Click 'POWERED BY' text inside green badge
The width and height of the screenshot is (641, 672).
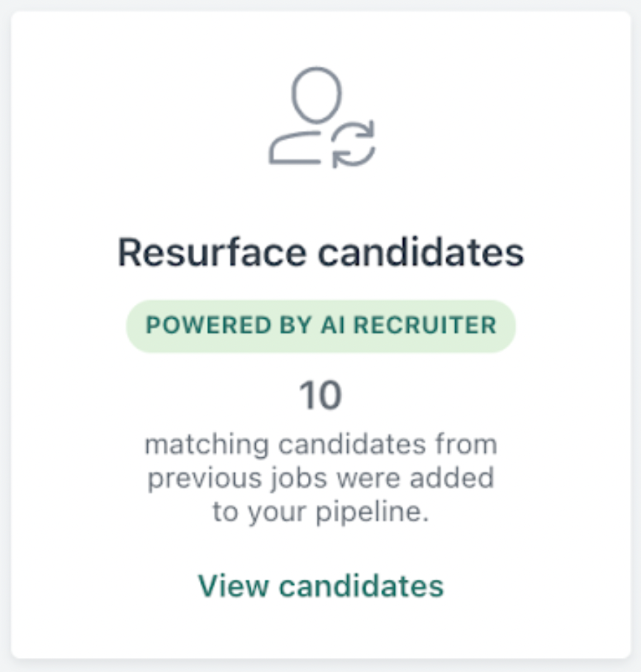click(228, 325)
